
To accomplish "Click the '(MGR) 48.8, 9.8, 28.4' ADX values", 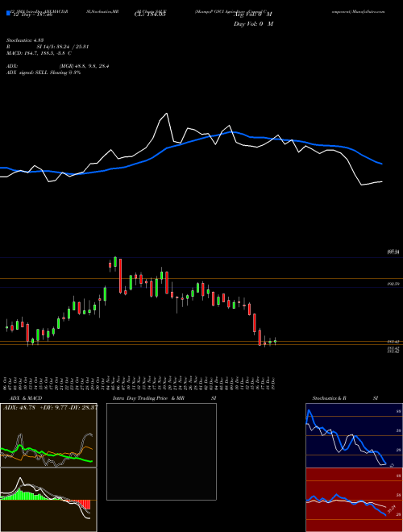I will 84,66.
